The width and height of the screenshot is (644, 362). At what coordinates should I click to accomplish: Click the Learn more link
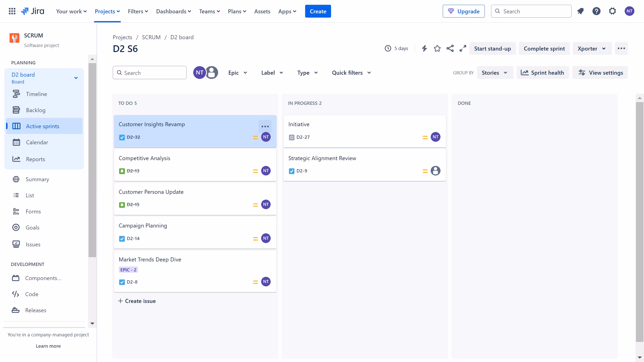(48, 346)
